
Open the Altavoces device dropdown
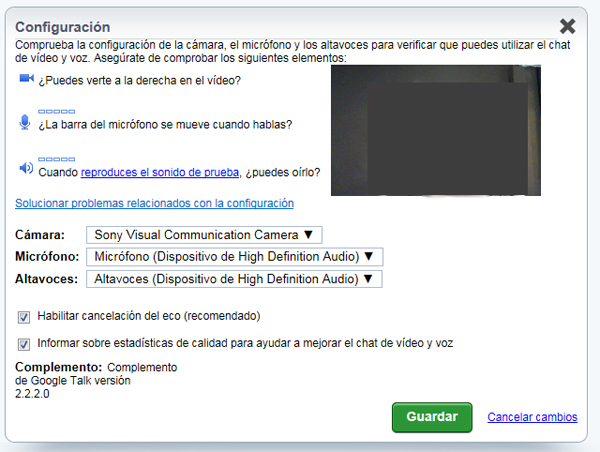[x=234, y=279]
